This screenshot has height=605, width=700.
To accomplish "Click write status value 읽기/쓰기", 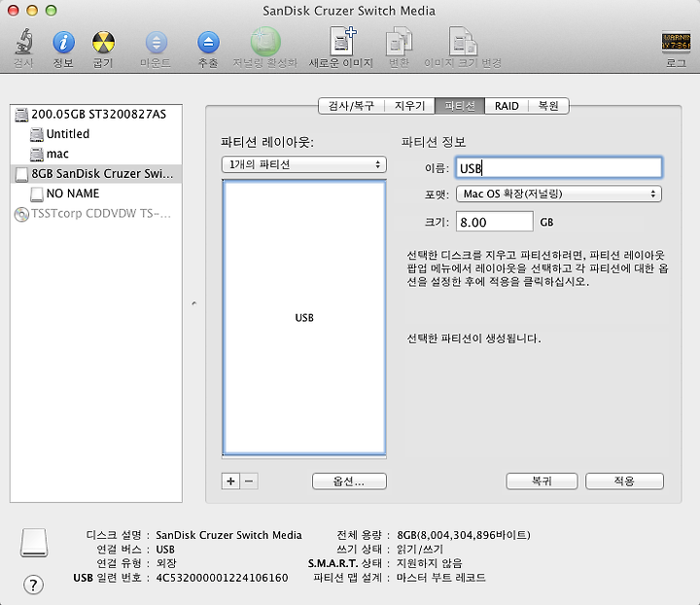I will 420,550.
